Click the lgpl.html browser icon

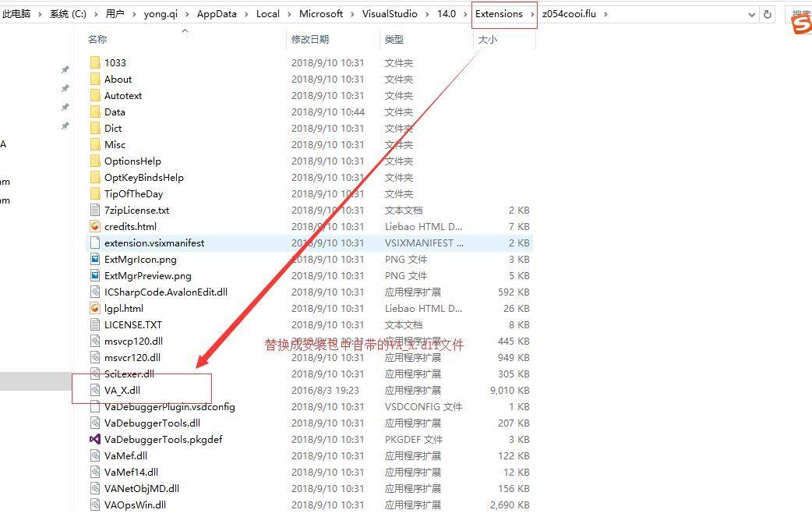click(x=95, y=308)
